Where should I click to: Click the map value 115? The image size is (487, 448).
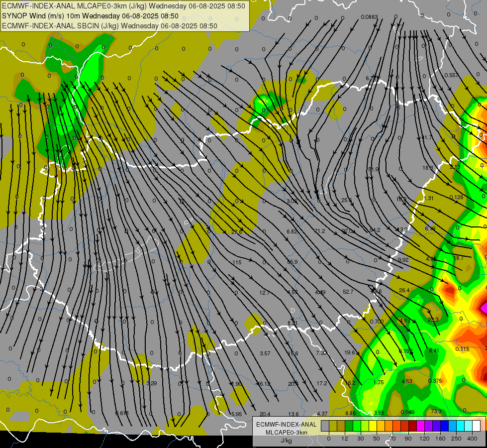(x=237, y=262)
